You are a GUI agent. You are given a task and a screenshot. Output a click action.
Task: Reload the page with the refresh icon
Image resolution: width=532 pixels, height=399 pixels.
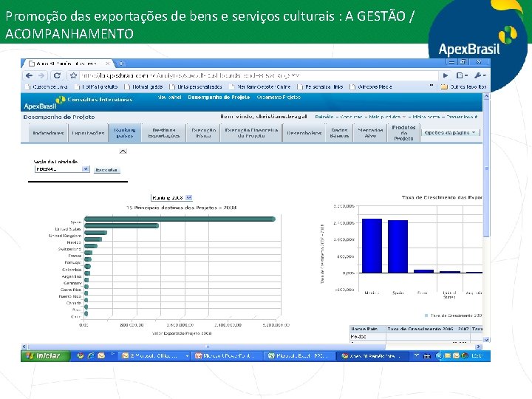(57, 75)
